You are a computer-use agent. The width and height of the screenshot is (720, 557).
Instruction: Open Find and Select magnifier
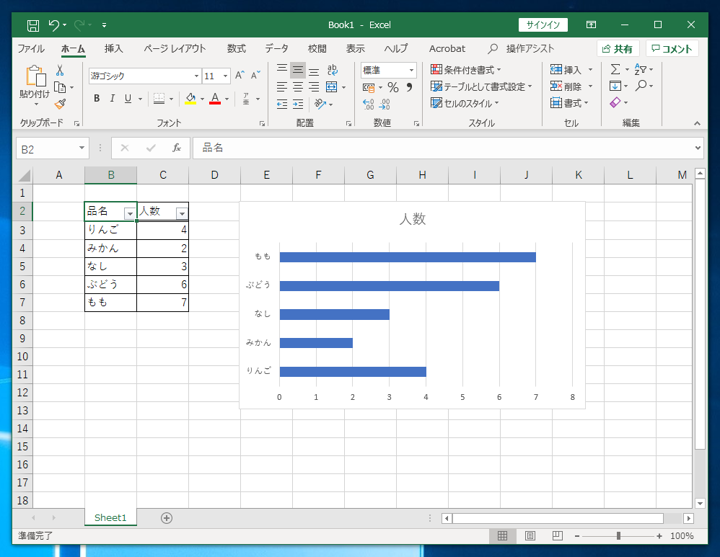tap(641, 85)
